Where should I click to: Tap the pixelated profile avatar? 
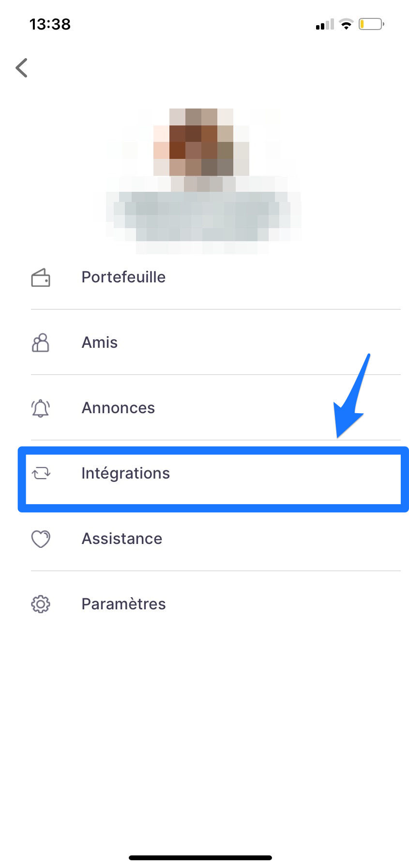click(x=201, y=143)
